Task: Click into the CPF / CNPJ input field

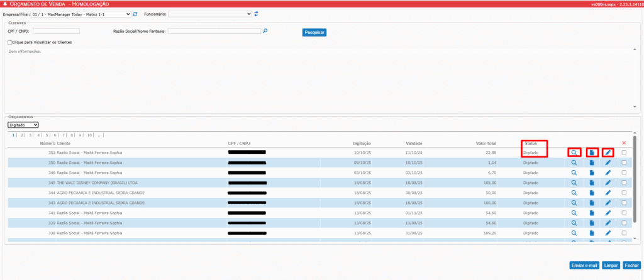Action: [56, 31]
